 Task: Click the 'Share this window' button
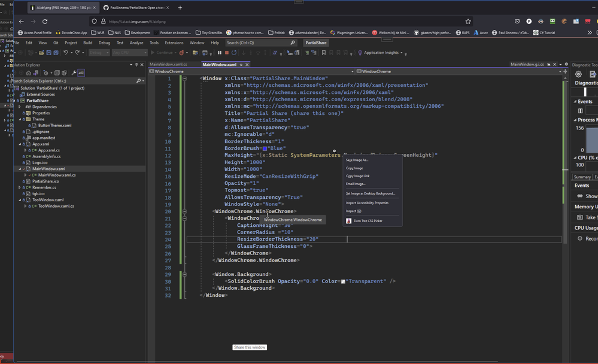pyautogui.click(x=250, y=347)
